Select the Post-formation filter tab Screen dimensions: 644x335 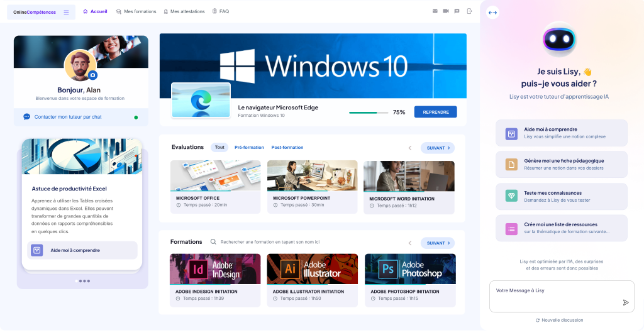287,147
